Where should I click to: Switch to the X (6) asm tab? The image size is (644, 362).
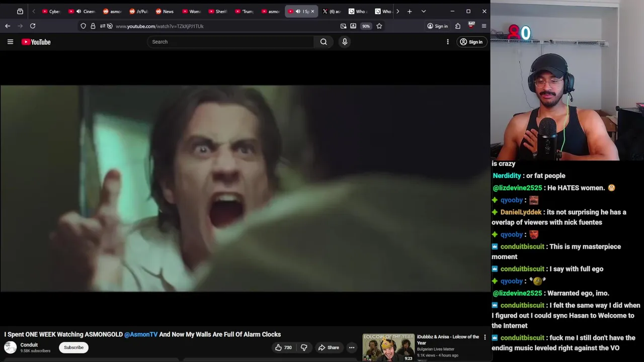coord(332,11)
